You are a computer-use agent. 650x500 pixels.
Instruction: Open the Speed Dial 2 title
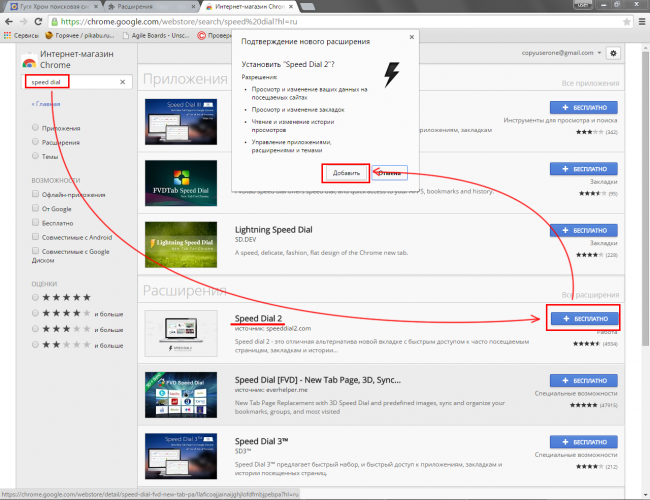click(258, 318)
